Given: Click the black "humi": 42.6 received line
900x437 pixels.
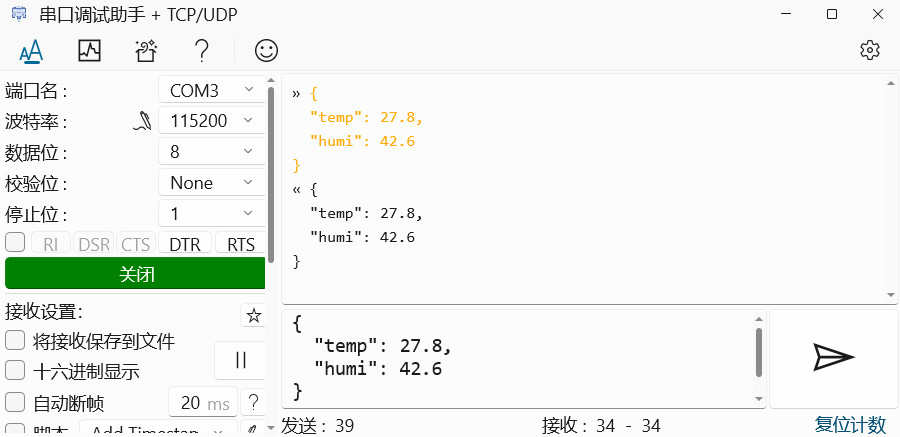Looking at the screenshot, I should [x=362, y=237].
